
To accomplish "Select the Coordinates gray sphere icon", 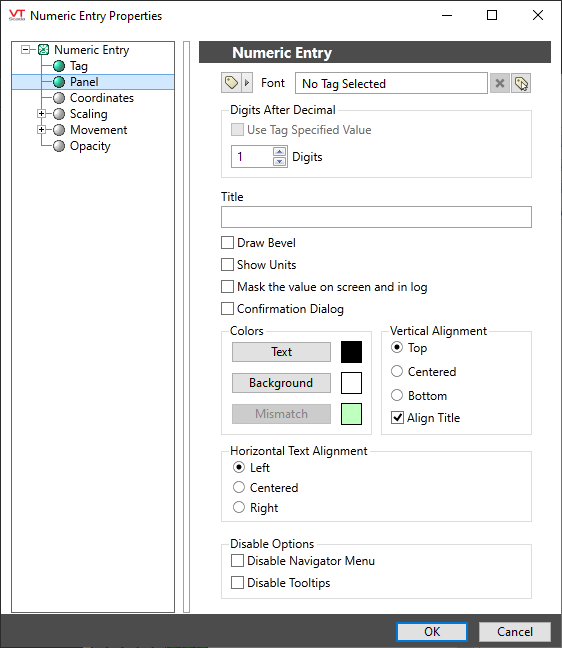I will point(59,98).
